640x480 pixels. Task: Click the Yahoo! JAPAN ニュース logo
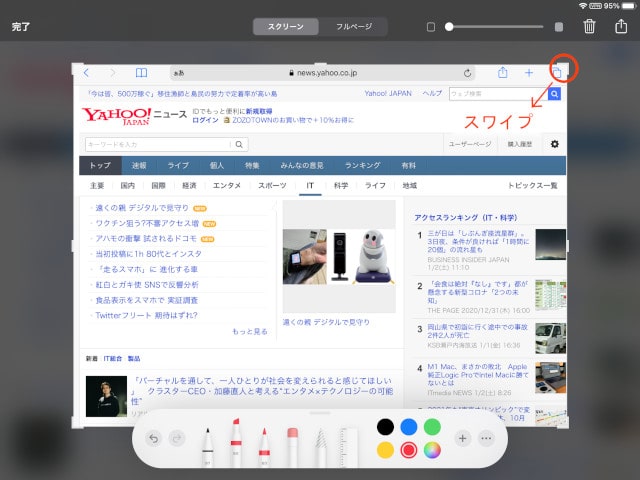tap(134, 116)
